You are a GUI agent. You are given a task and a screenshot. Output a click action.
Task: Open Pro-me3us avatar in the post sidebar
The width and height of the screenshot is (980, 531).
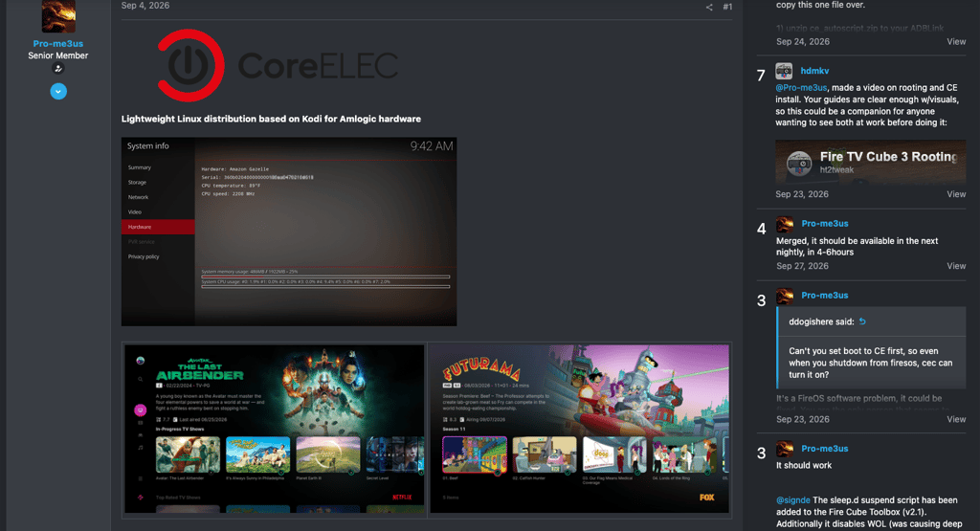point(58,16)
